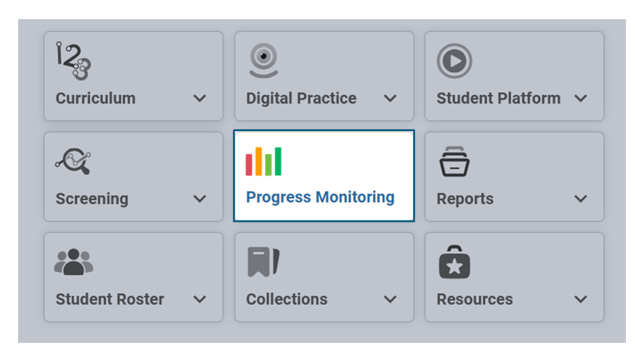The height and width of the screenshot is (362, 644).
Task: Expand the Collections chevron
Action: [390, 300]
